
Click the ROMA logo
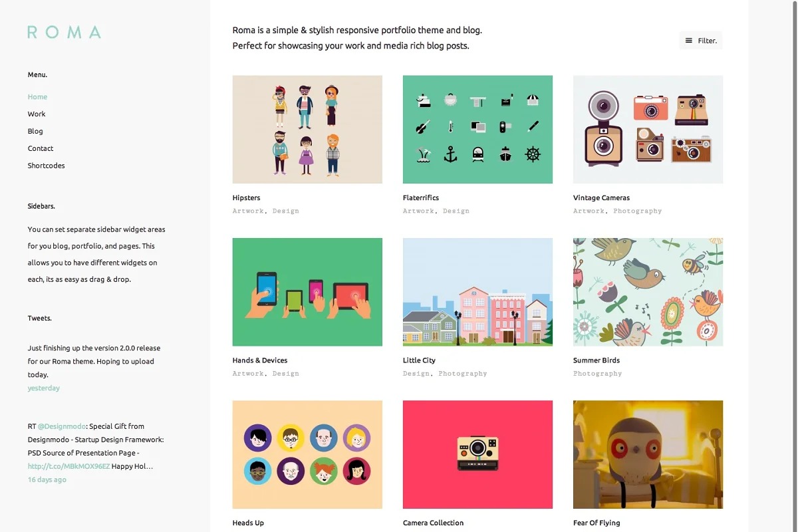65,32
